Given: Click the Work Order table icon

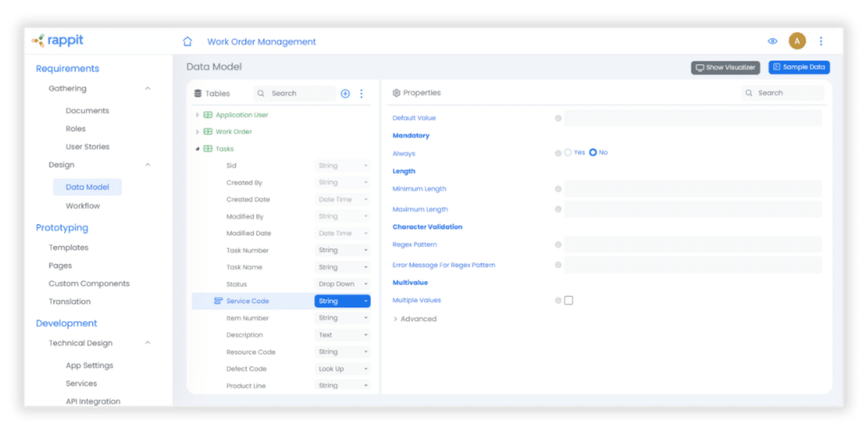Looking at the screenshot, I should (208, 132).
